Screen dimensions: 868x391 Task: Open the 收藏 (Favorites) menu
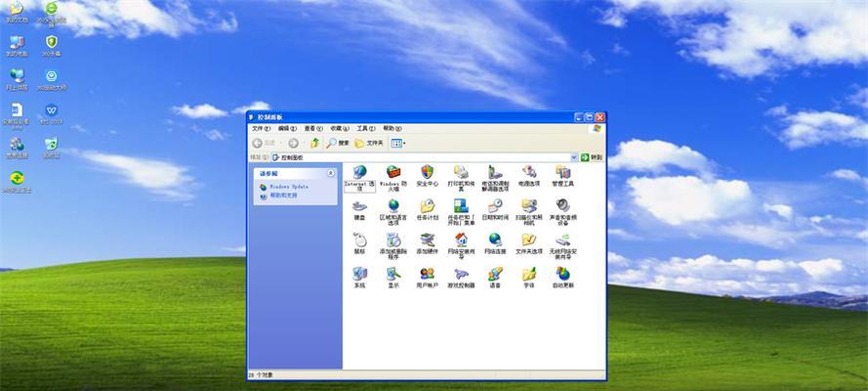(340, 128)
